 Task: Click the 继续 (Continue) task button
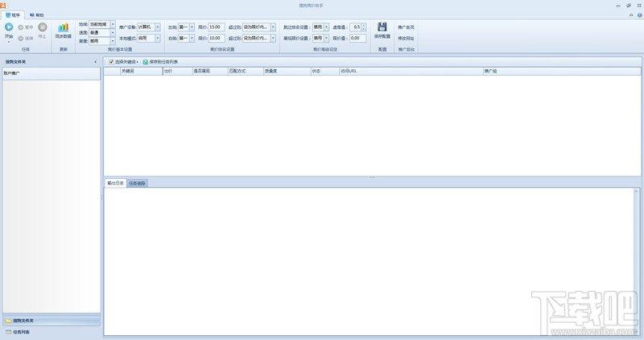click(26, 38)
